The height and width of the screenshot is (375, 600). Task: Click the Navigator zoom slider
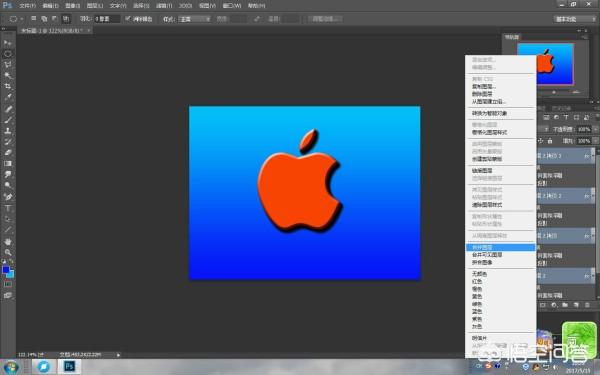coord(554,92)
